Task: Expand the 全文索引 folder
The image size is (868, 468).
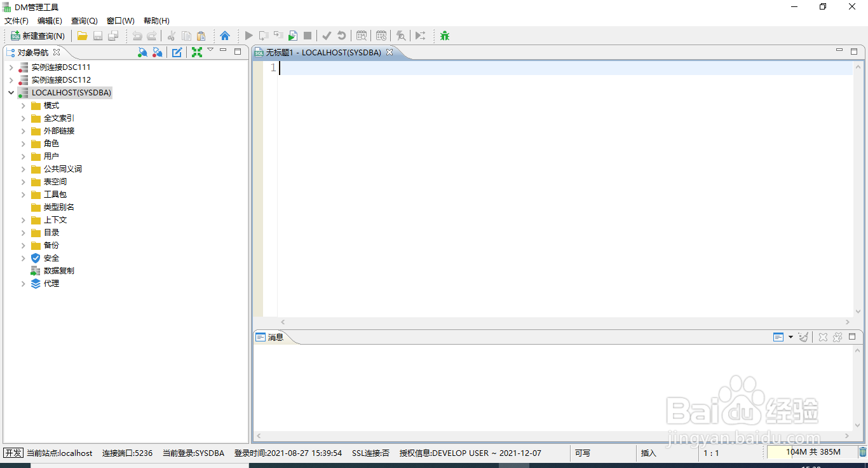Action: point(24,118)
